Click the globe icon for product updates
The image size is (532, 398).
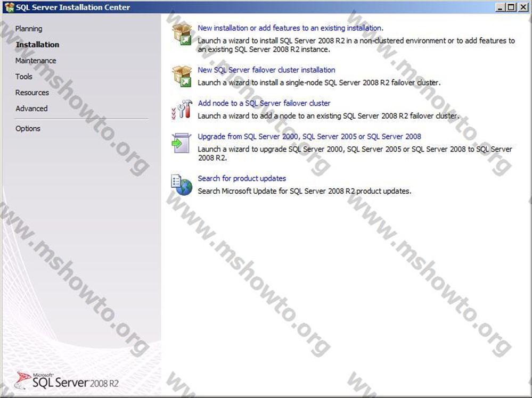click(182, 185)
